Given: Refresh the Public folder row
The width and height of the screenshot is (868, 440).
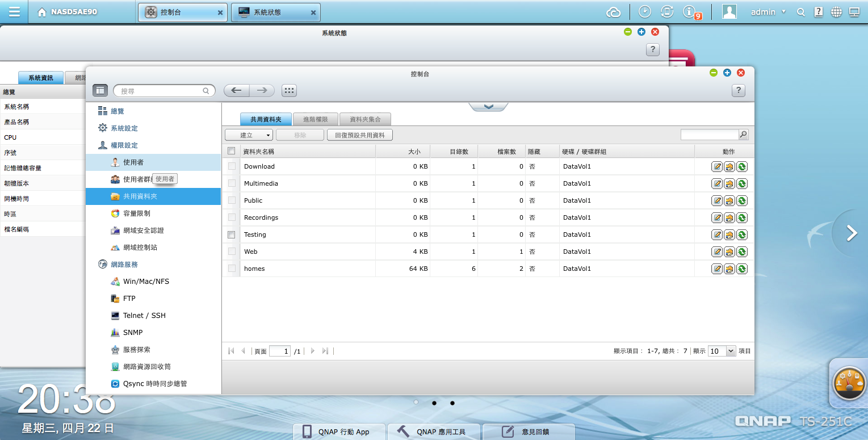Looking at the screenshot, I should click(742, 201).
